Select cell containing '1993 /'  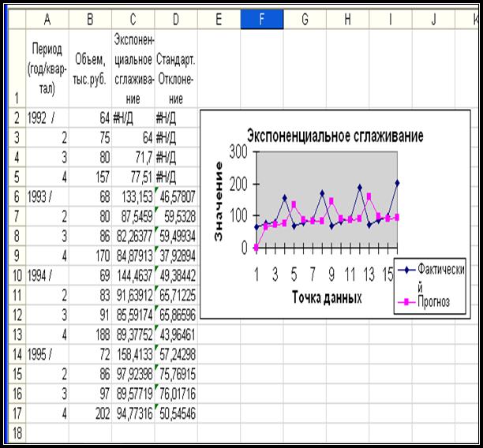click(47, 196)
